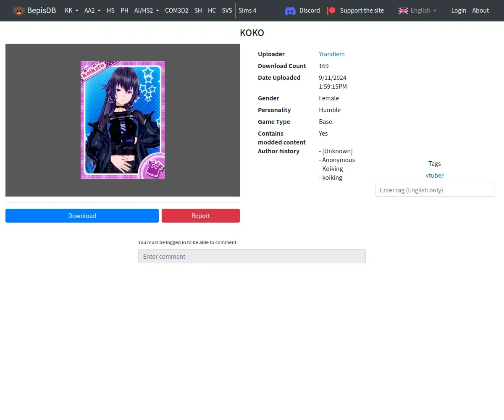Screen dimensions: 504x420
Task: Open the HC section
Action: click(212, 10)
